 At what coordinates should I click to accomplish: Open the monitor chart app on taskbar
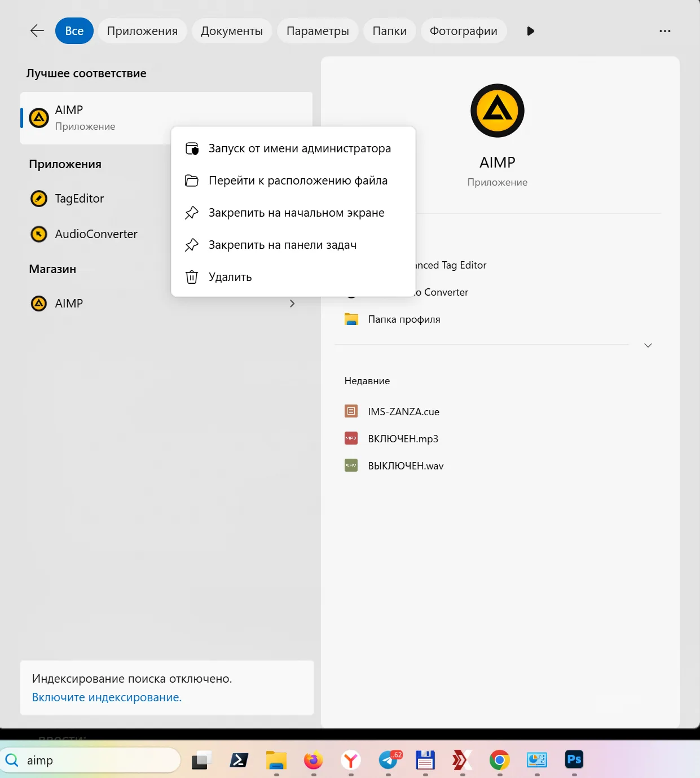pyautogui.click(x=537, y=761)
